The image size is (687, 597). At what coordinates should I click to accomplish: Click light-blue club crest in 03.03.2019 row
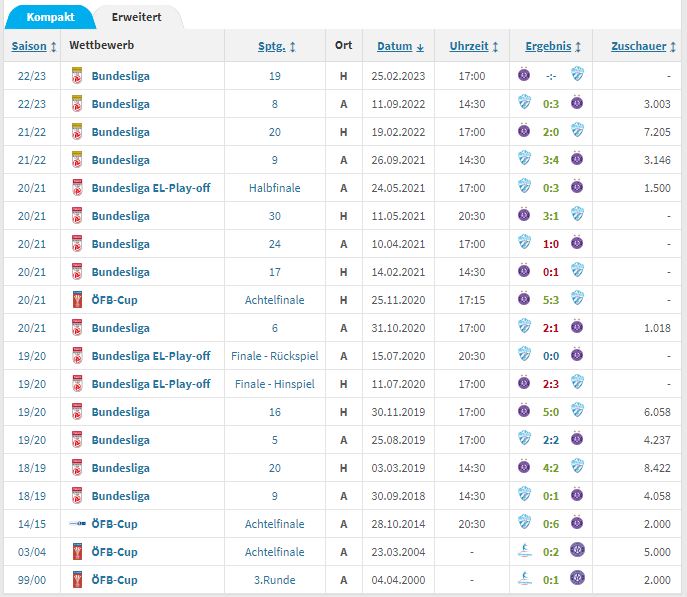pos(577,466)
